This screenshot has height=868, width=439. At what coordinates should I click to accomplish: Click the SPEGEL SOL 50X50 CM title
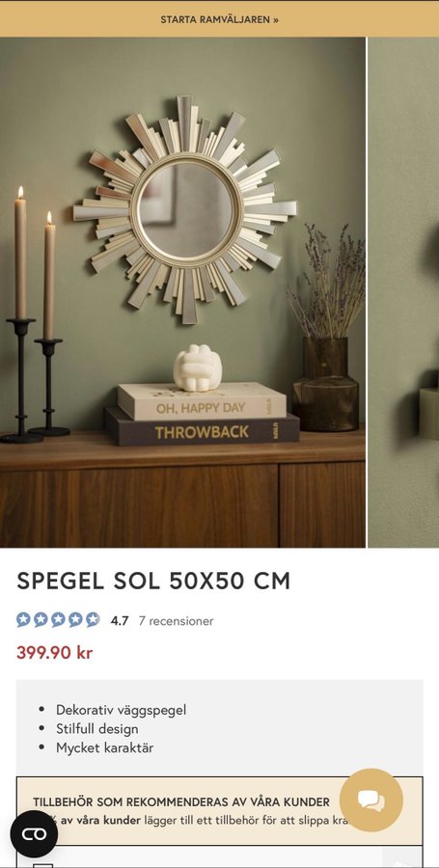tap(153, 581)
